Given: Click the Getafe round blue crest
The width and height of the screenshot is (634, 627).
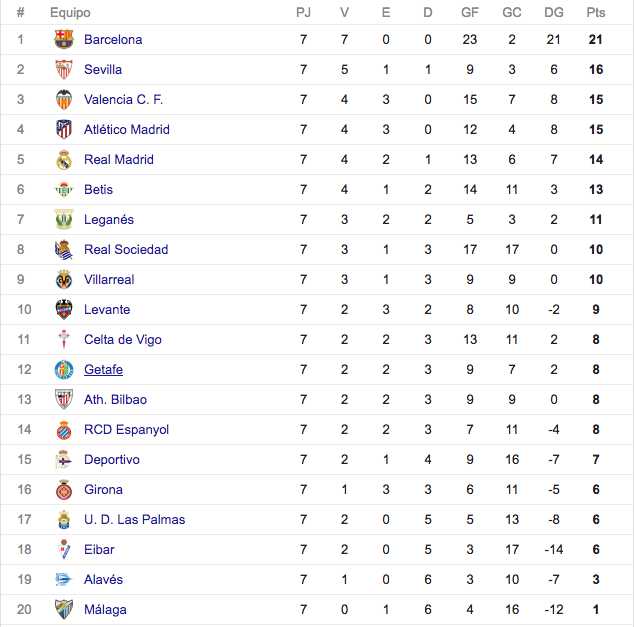Looking at the screenshot, I should (64, 369).
